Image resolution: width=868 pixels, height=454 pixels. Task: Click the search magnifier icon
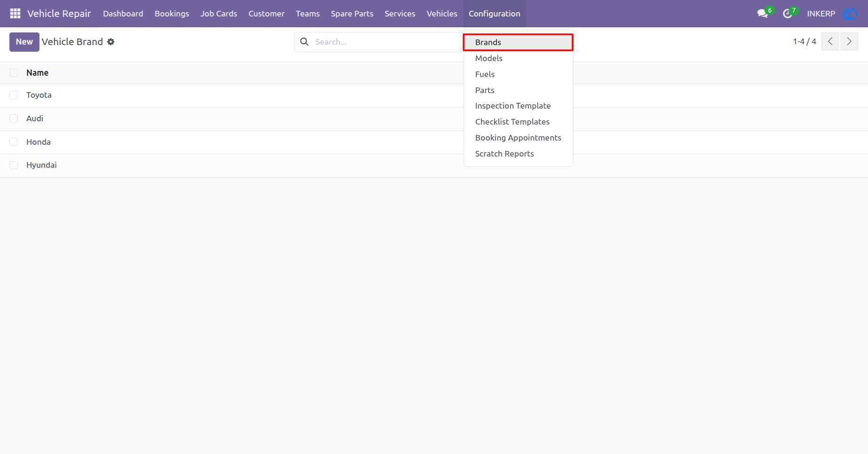point(304,42)
